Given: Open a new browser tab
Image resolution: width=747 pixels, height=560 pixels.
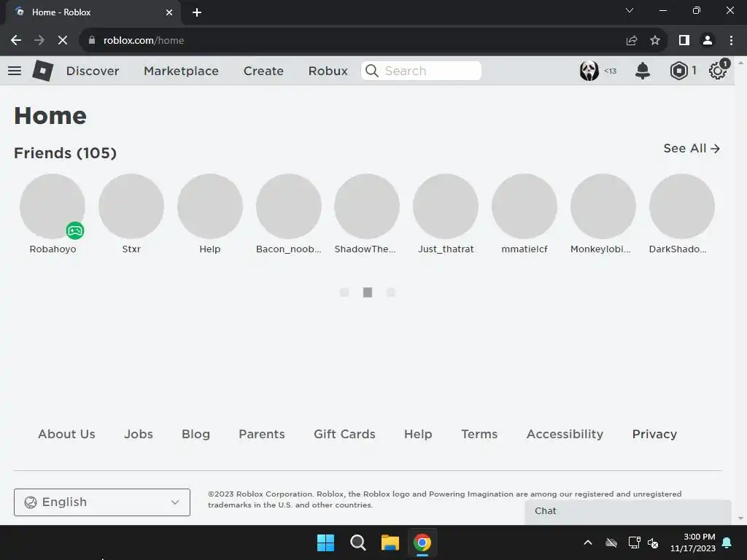Looking at the screenshot, I should click(x=197, y=12).
